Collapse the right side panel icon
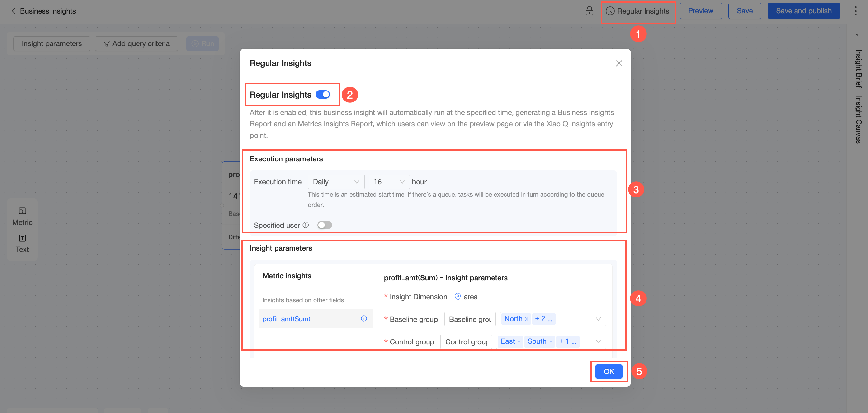Screen dimensions: 868x413 pos(859,35)
